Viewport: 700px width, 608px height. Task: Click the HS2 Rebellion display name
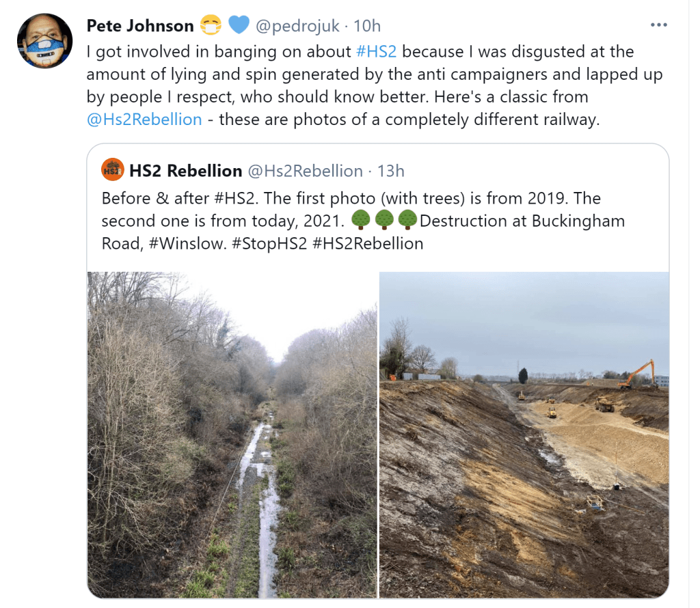coord(187,171)
